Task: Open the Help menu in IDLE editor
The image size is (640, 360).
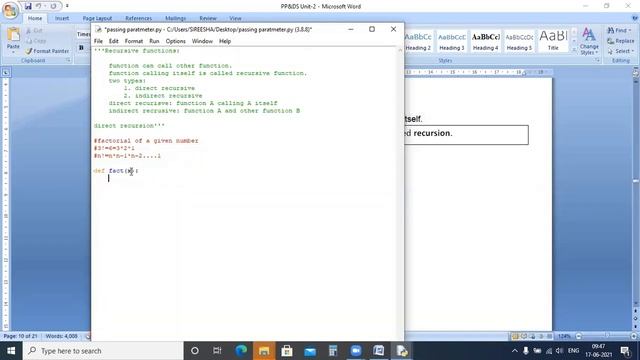Action: point(225,41)
